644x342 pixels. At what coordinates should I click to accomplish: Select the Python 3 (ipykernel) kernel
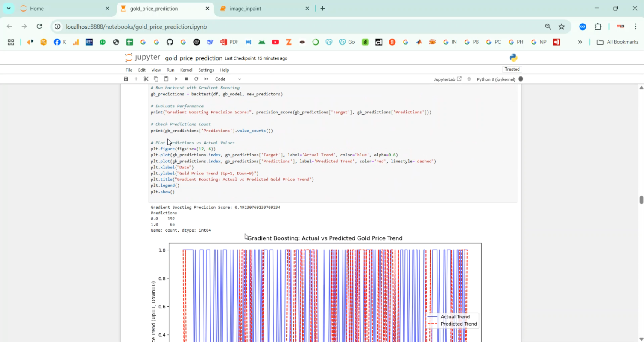(x=496, y=79)
